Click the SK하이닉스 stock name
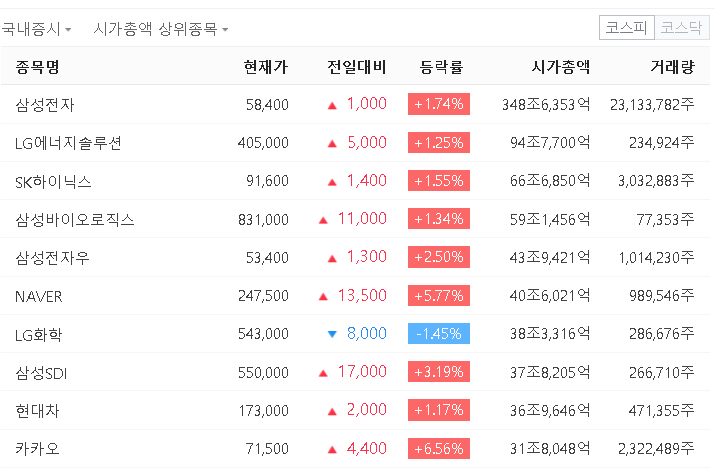715x476 pixels. pyautogui.click(x=54, y=181)
